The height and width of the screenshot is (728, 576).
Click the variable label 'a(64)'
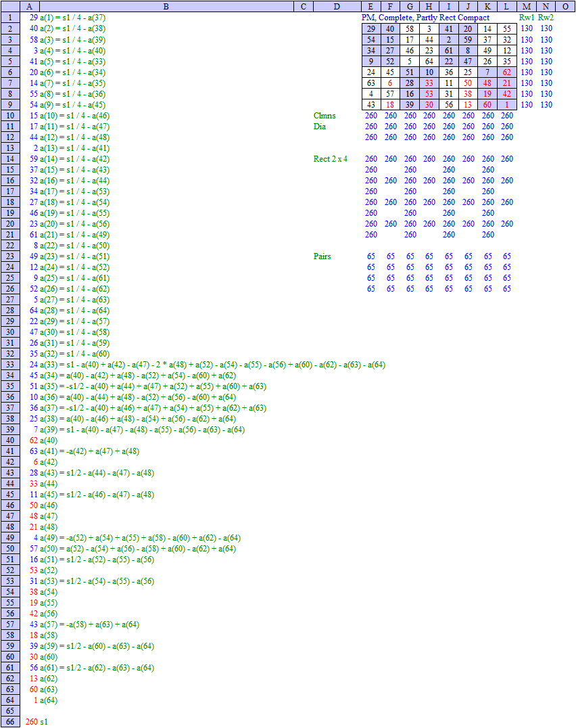(49, 700)
